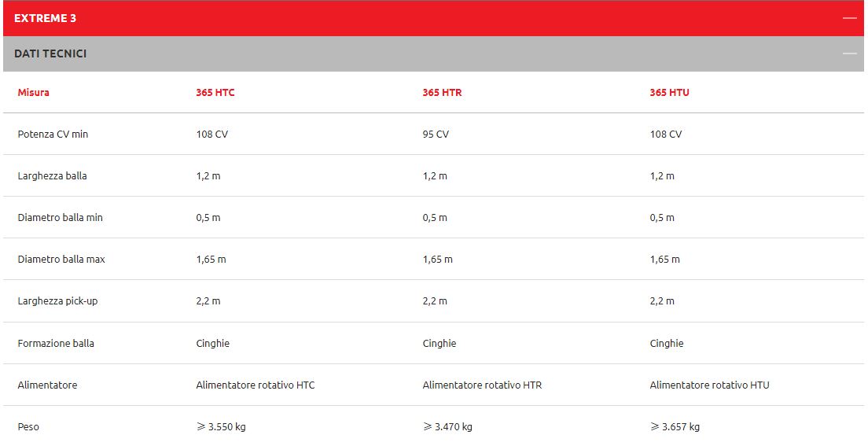Screen dimensions: 868x446
Task: Click the Larghezza pick-up row label
Action: coord(57,301)
